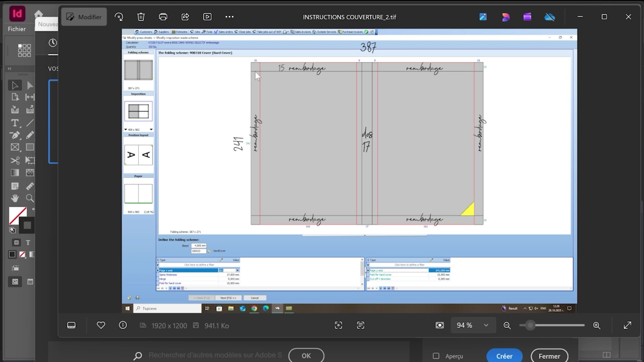Start the slideshow play icon
Viewport: 644px width, 362px height.
(x=207, y=17)
